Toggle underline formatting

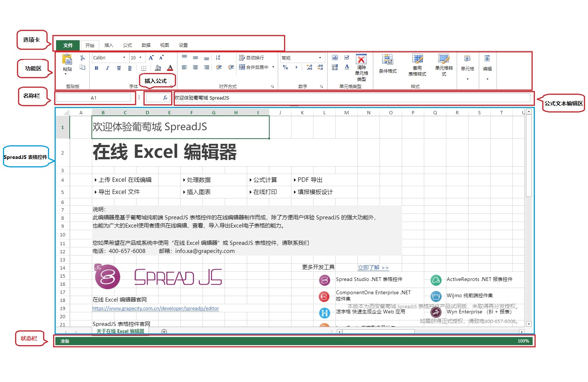(119, 68)
